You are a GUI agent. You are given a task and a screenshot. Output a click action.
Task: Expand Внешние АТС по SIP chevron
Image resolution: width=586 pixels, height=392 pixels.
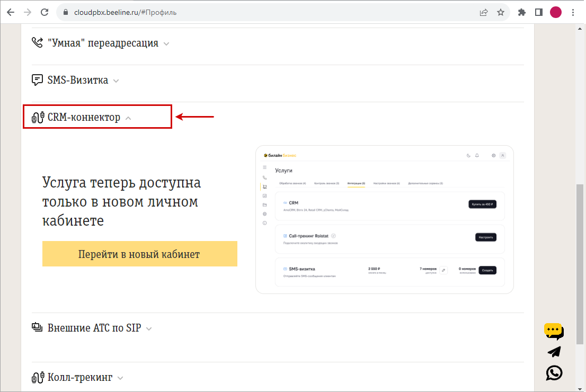(x=149, y=329)
